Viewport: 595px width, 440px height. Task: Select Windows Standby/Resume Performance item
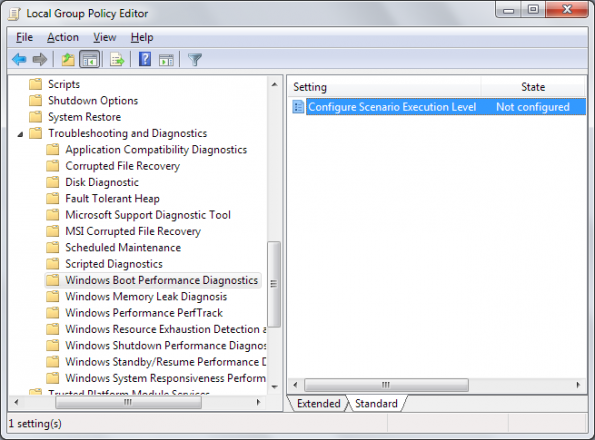[165, 361]
